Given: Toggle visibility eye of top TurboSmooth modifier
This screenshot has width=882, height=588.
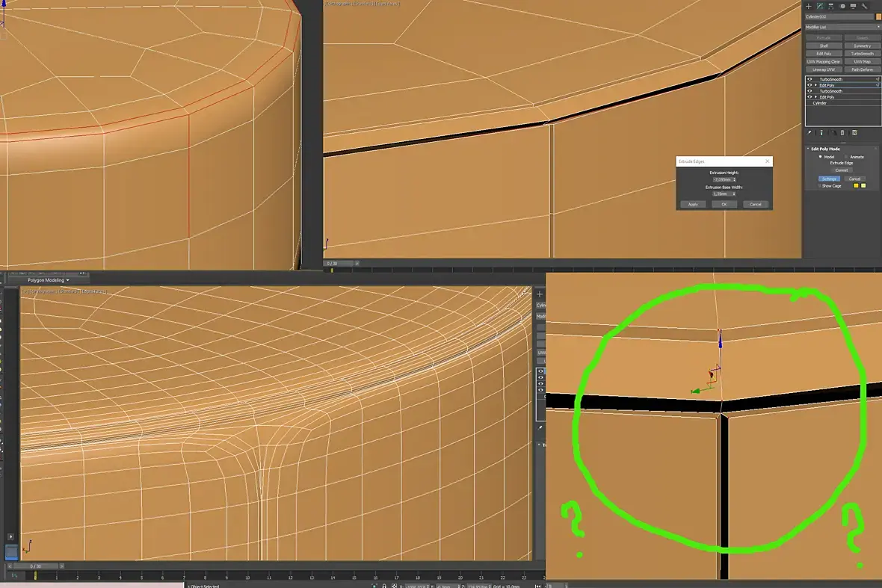Looking at the screenshot, I should (810, 79).
